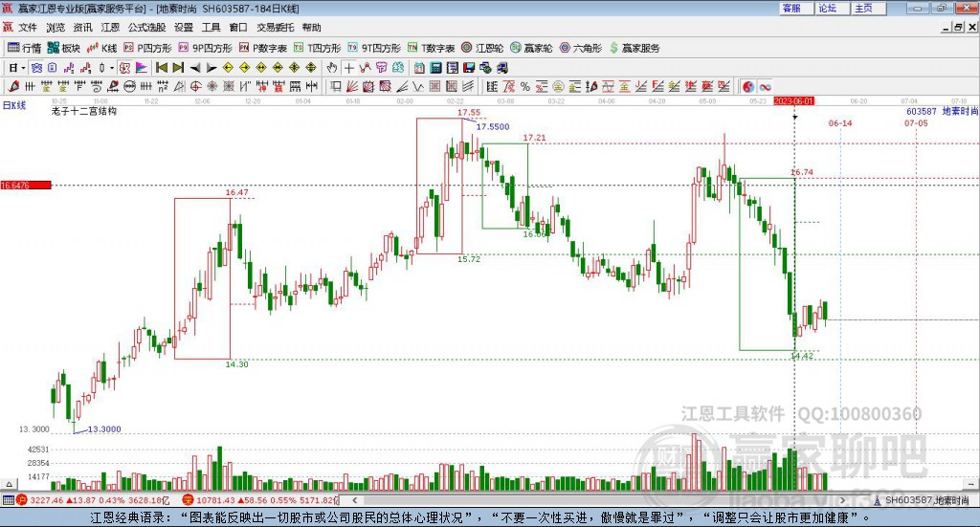Open the 浏览 menu
This screenshot has height=527, width=980.
point(55,27)
